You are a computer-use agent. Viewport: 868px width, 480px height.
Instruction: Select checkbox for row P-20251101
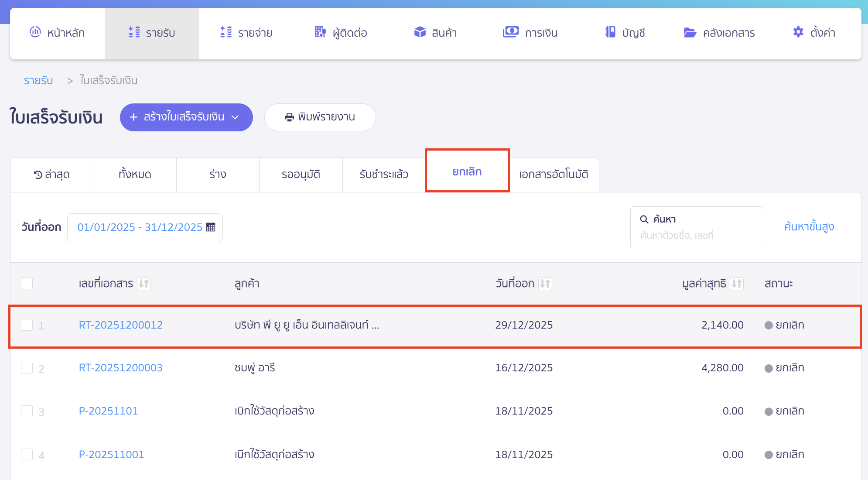pos(27,411)
